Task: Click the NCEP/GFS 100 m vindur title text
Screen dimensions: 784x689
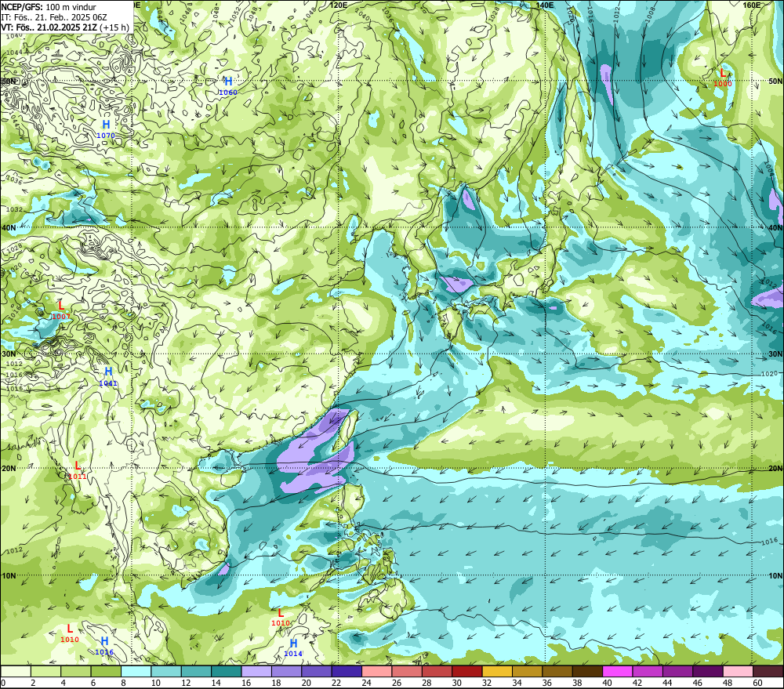Action: [49, 7]
